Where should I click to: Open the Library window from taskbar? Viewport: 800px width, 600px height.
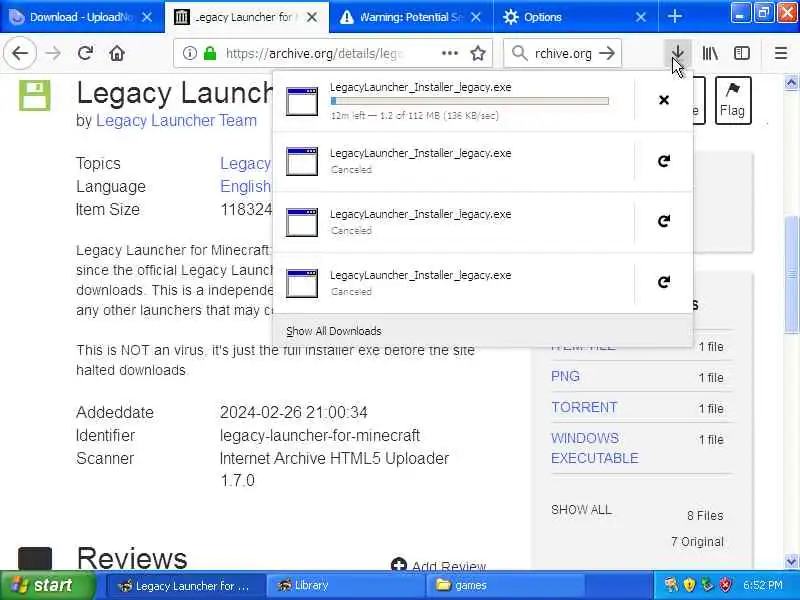pyautogui.click(x=346, y=585)
